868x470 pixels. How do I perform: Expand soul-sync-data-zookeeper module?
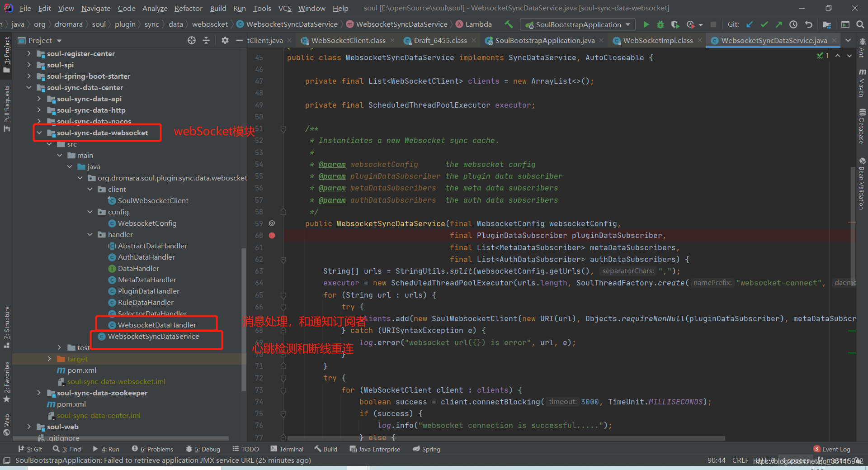click(39, 393)
